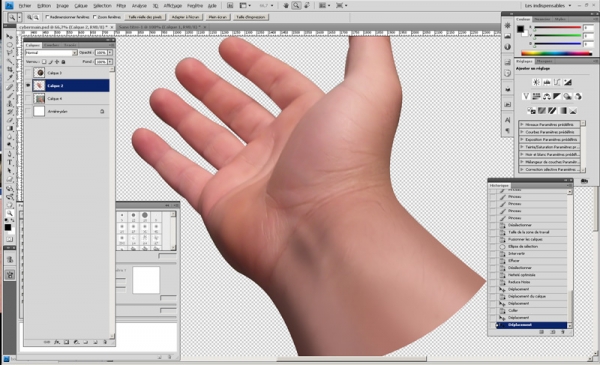Click the color spectrum ramp in Couleur panel

pos(557,53)
